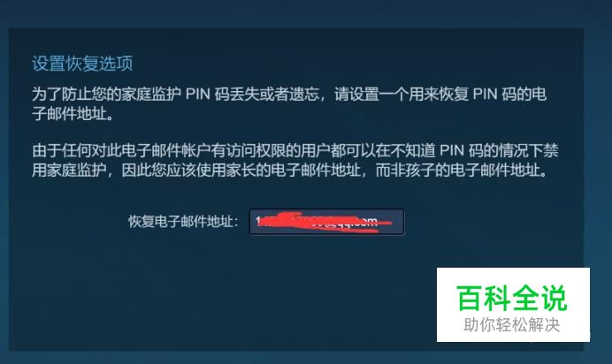
Task: Click the 请设置一个用来恢复 phrase in first paragraph
Action: click(x=402, y=94)
